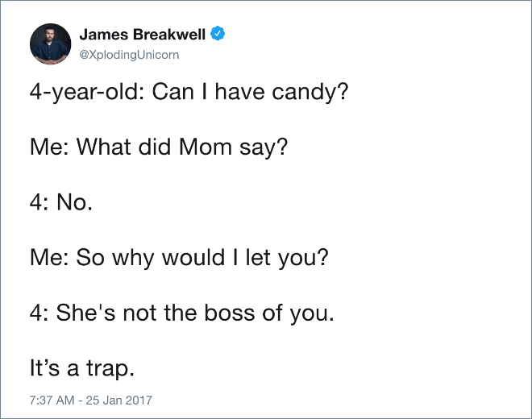Click the word 'boss' in the tweet
The height and width of the screenshot is (419, 532).
[x=230, y=313]
